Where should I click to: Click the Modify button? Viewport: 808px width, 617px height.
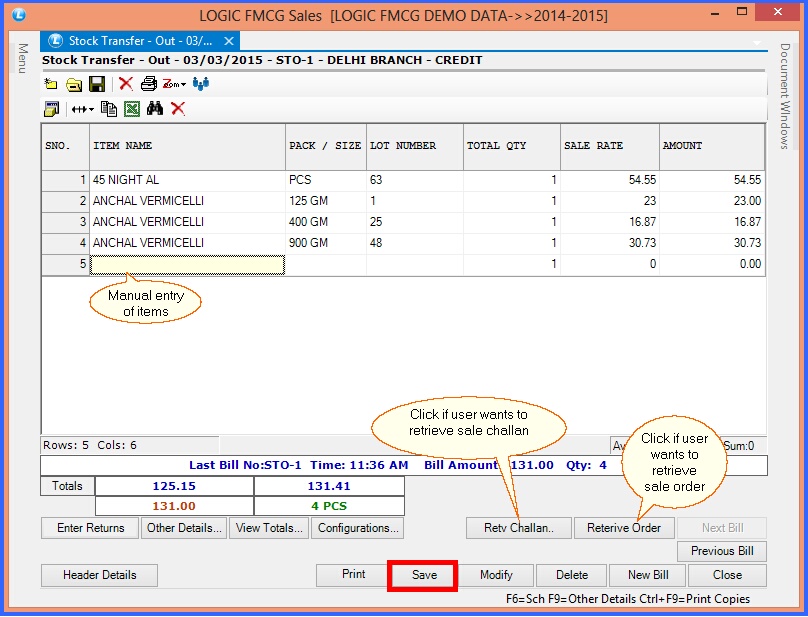pos(496,575)
